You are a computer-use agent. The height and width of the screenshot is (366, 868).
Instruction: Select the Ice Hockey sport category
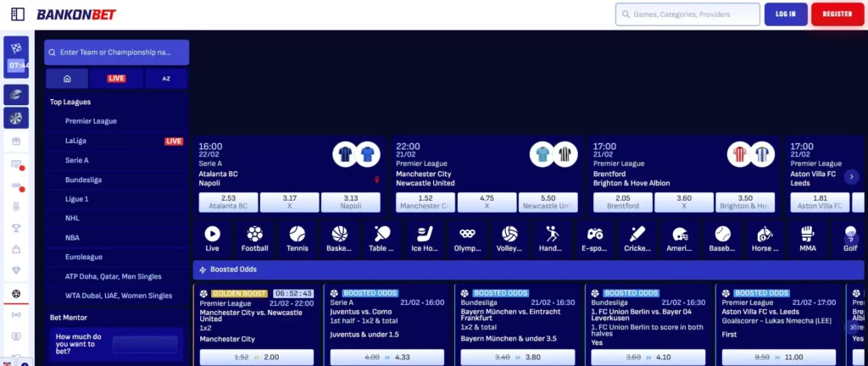(425, 239)
